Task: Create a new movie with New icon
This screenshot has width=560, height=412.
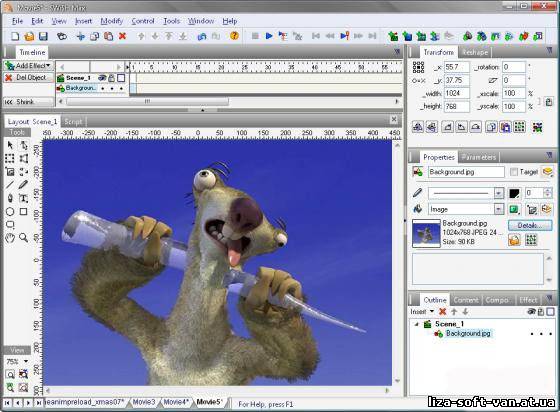Action: [x=15, y=36]
